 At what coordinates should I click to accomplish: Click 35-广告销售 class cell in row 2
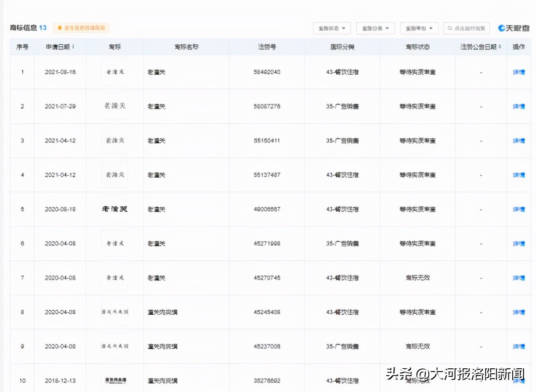tap(342, 106)
